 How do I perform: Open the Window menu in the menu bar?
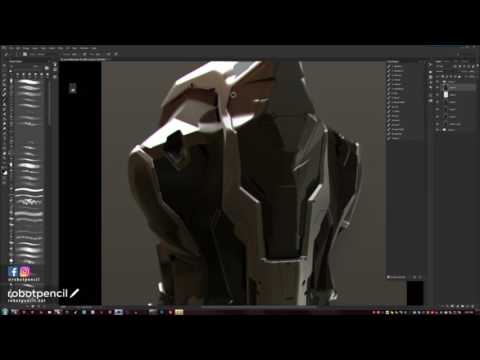(x=84, y=48)
